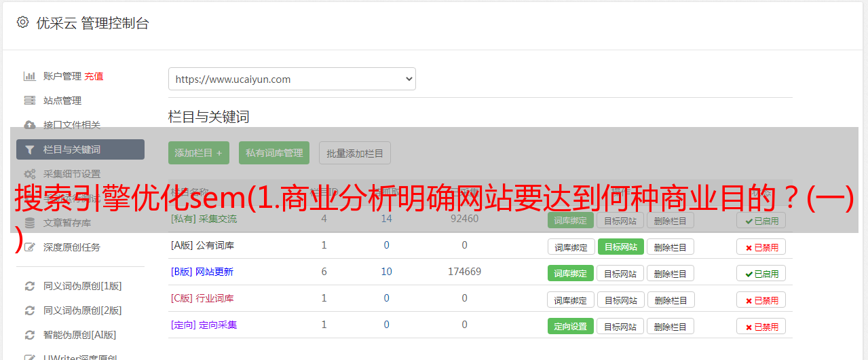Image resolution: width=868 pixels, height=360 pixels.
Task: Click 定向设置 in the 定向采集 row
Action: [x=571, y=326]
